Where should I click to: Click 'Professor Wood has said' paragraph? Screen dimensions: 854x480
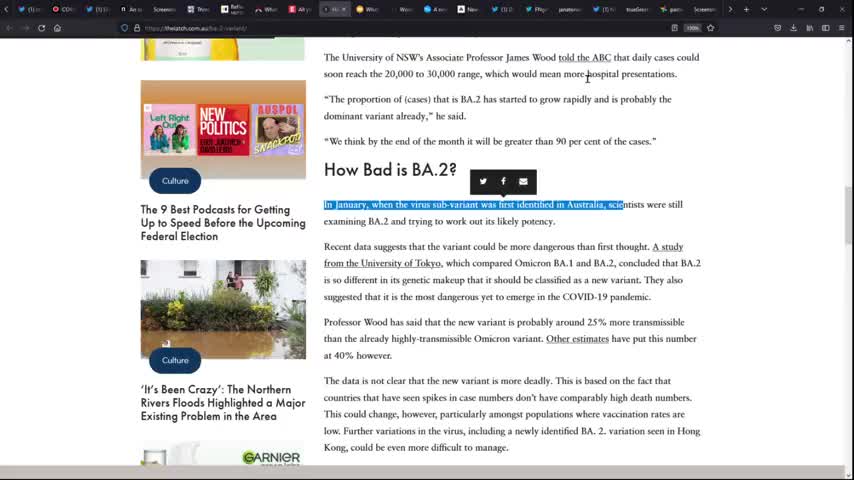510,339
